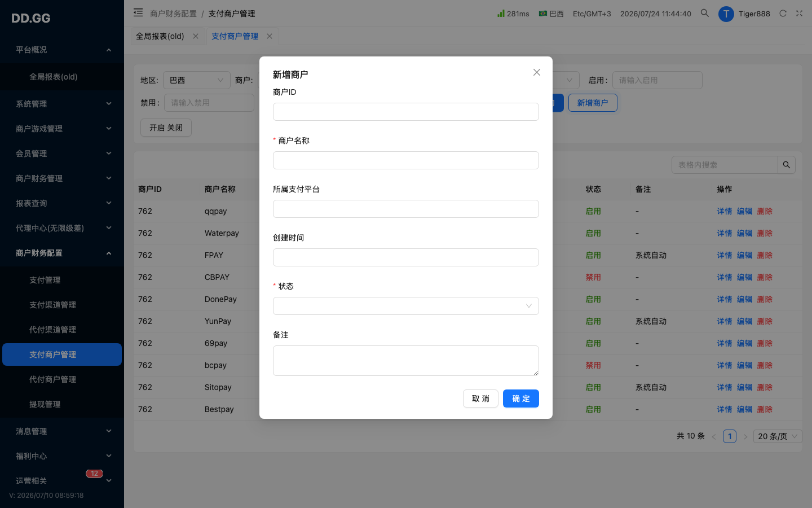The image size is (812, 508).
Task: Close the 新增商户 dialog with the X icon
Action: tap(537, 72)
